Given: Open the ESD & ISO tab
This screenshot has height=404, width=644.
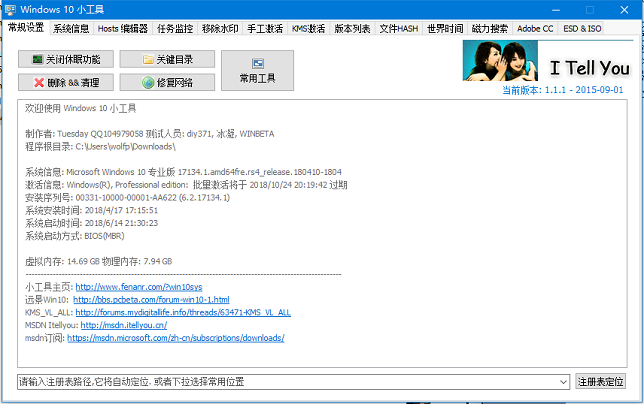Looking at the screenshot, I should (x=582, y=29).
